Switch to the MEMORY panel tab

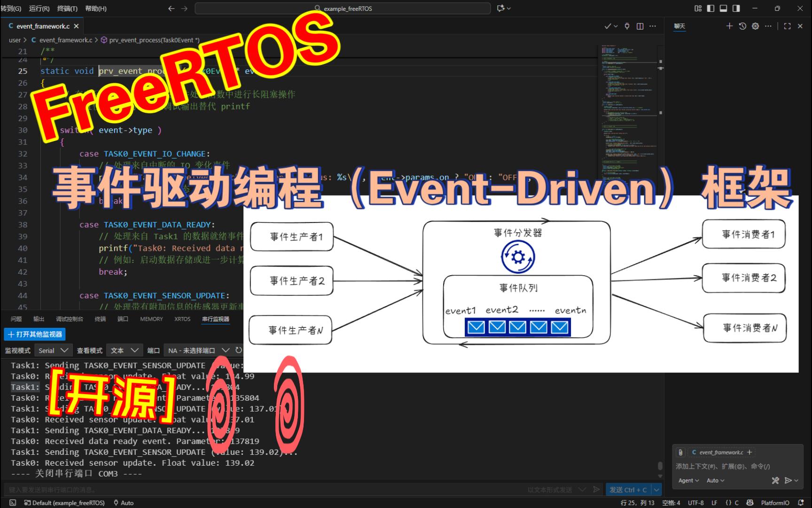(151, 319)
